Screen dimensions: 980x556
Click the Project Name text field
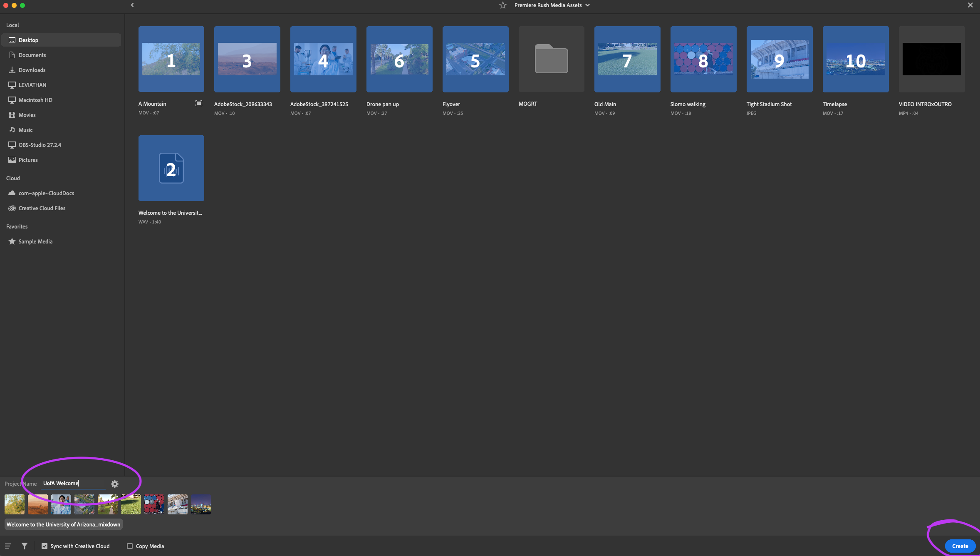[73, 483]
